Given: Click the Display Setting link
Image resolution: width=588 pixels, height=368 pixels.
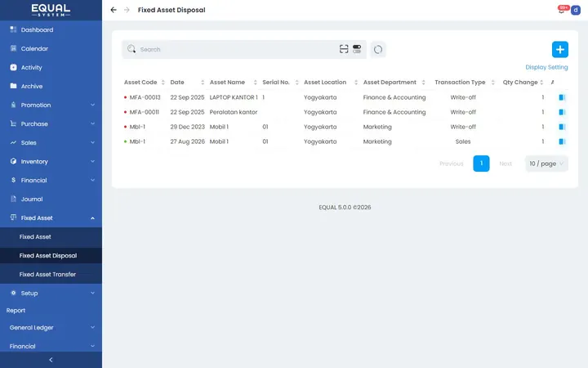Looking at the screenshot, I should coord(546,67).
